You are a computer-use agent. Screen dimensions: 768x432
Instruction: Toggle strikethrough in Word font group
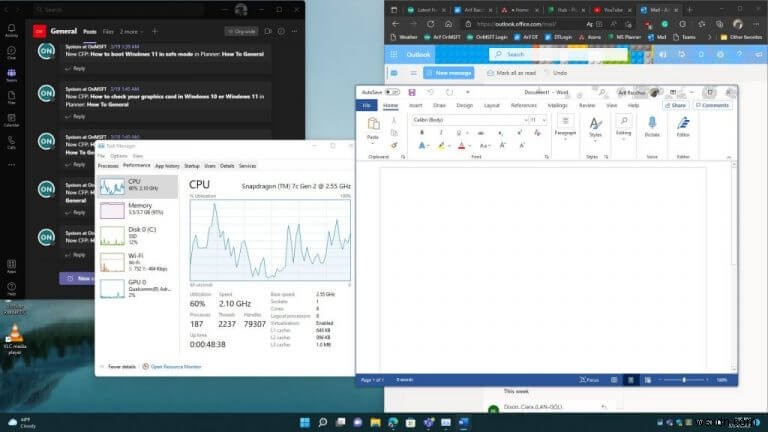coord(480,133)
